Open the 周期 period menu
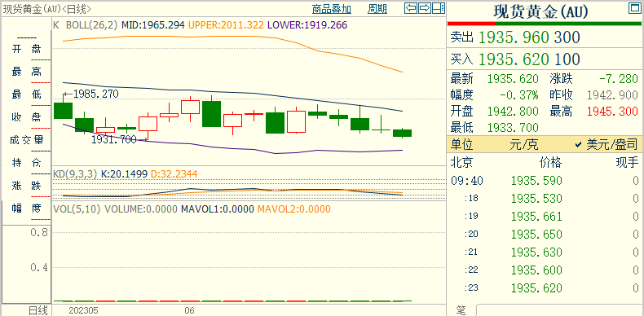The image size is (644, 316). click(377, 9)
